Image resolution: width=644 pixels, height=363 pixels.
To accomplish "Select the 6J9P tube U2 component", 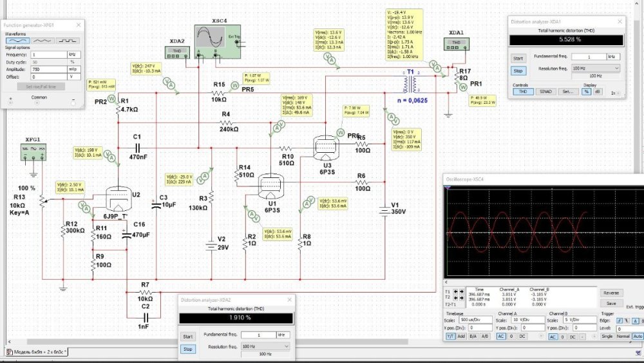I will 118,198.
